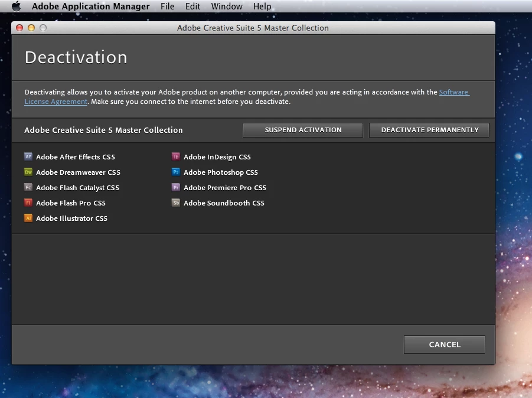Open the Window menu

(x=227, y=6)
